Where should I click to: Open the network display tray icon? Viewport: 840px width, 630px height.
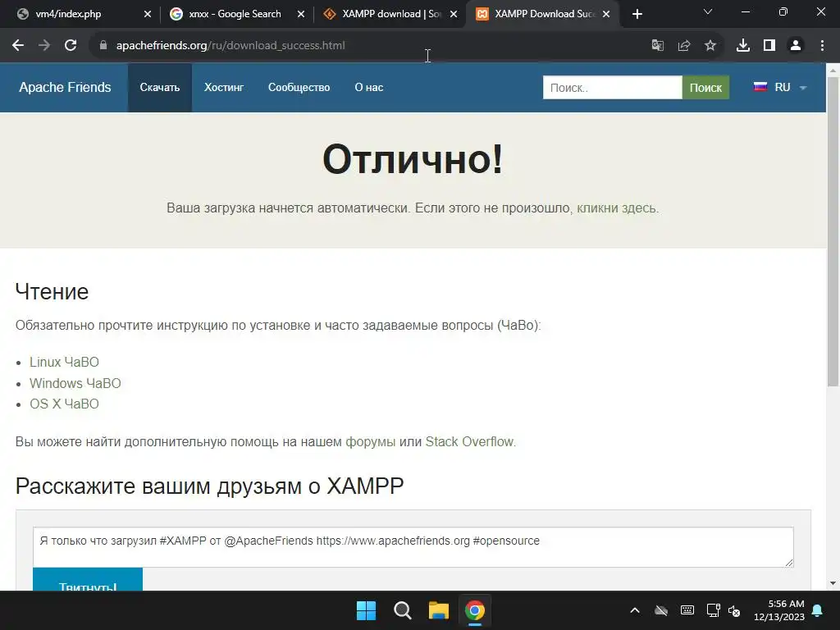(713, 610)
